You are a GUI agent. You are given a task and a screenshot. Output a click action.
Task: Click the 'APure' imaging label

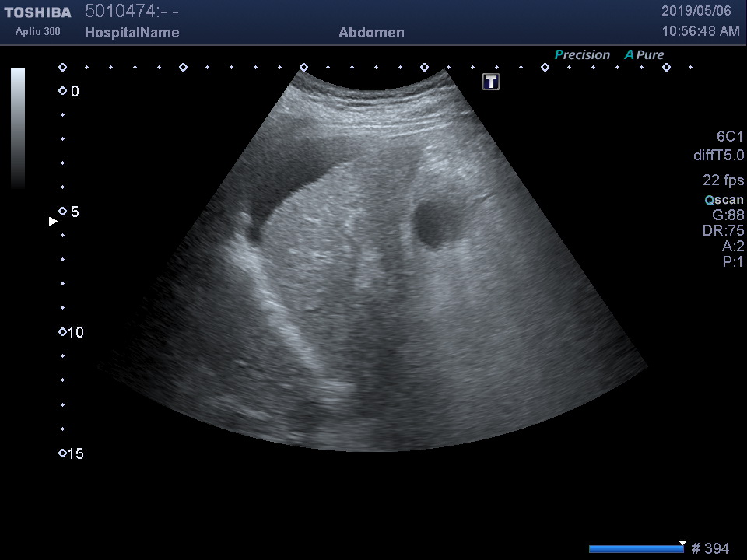point(644,54)
